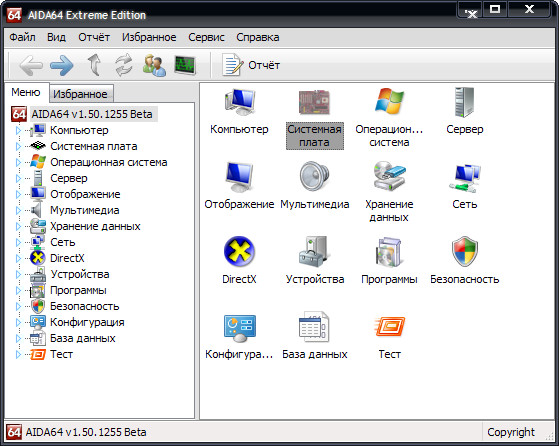Expand the Отображение tree node arrow

[18, 195]
